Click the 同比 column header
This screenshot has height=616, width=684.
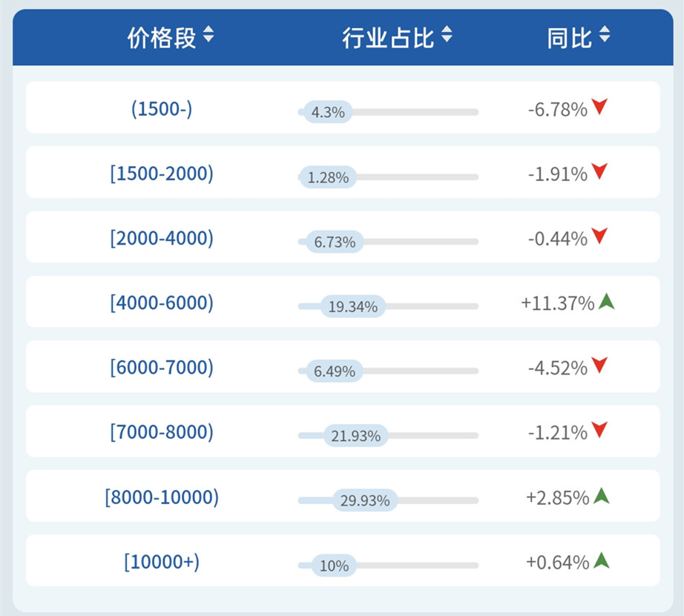tap(569, 36)
